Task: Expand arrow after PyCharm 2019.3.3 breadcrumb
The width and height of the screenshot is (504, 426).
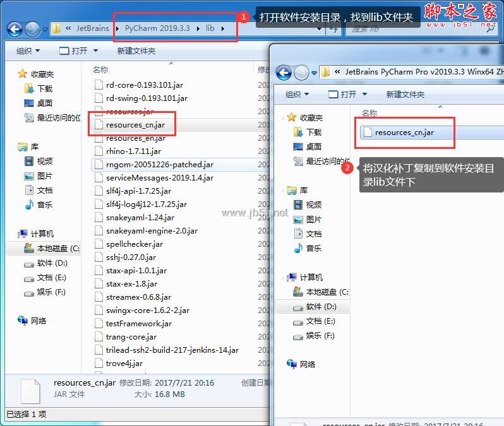Action: coord(198,28)
